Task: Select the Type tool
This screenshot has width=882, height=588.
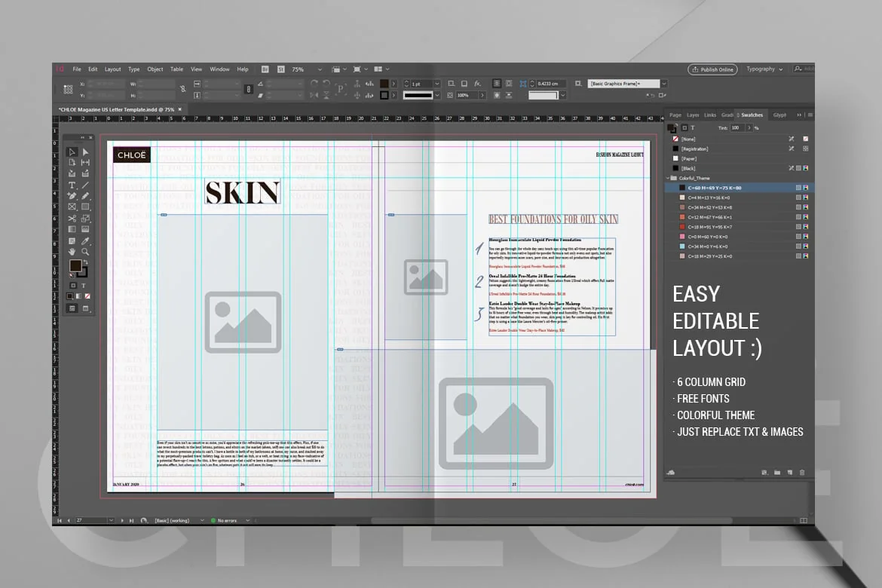Action: point(72,185)
